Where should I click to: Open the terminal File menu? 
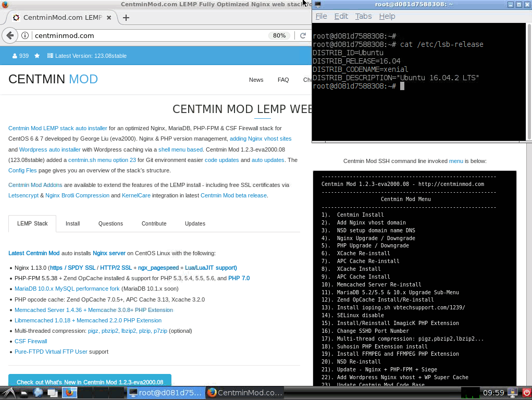(321, 16)
